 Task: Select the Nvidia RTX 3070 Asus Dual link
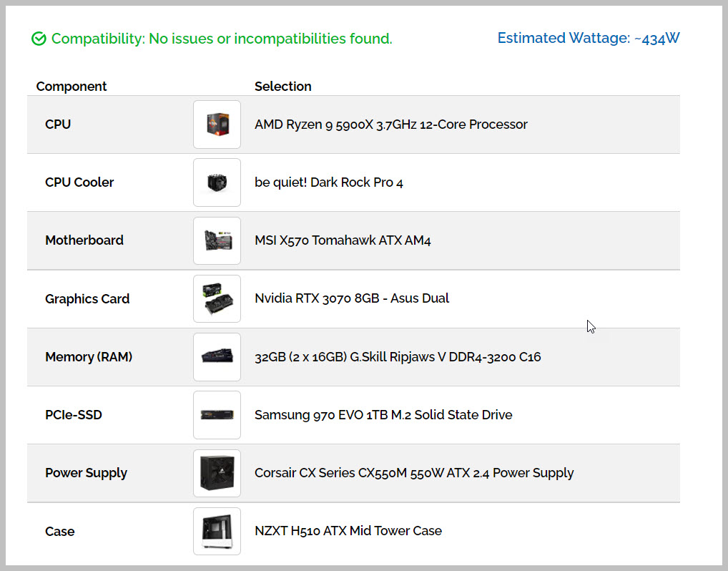pyautogui.click(x=351, y=298)
